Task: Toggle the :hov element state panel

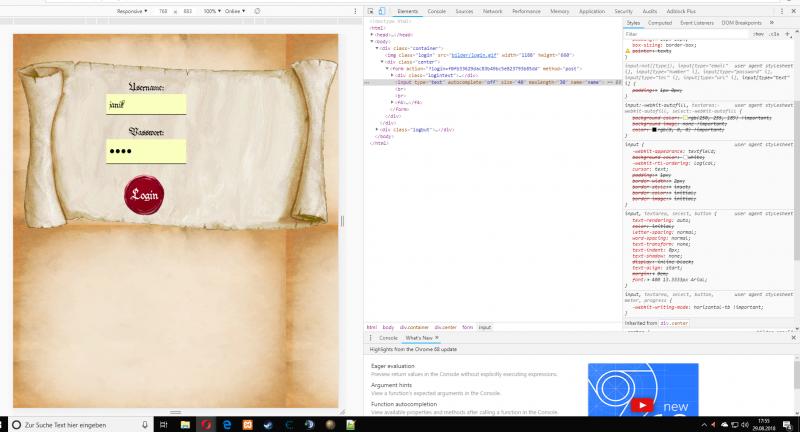Action: pos(757,34)
